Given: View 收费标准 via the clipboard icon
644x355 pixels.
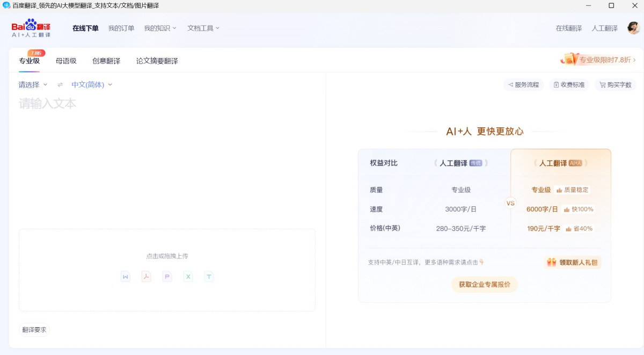Looking at the screenshot, I should [x=569, y=84].
